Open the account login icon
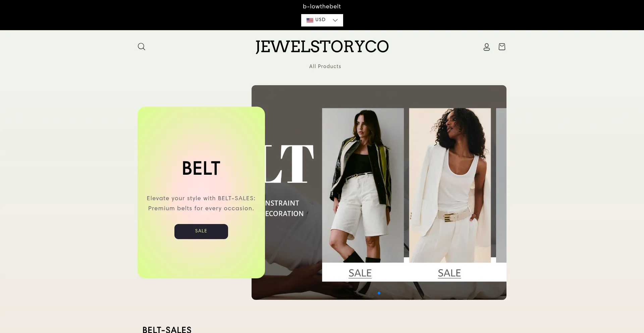 click(x=487, y=47)
